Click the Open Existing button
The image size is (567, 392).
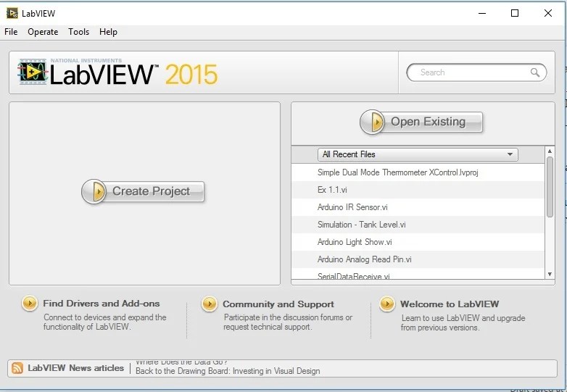pyautogui.click(x=421, y=122)
